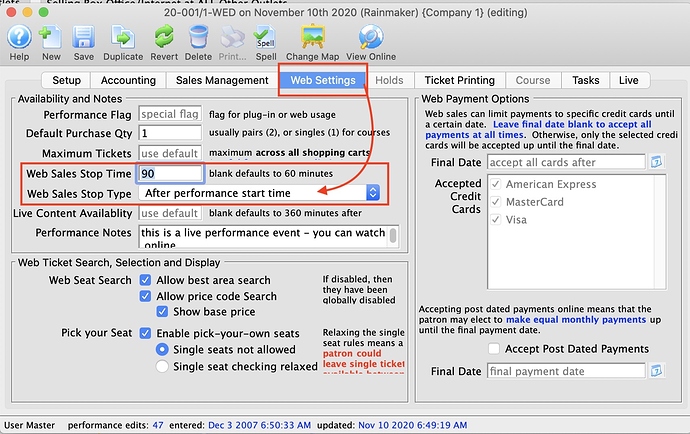Click updated date Nov 10 2020
Screen dimensions: 690x434
click(412, 425)
